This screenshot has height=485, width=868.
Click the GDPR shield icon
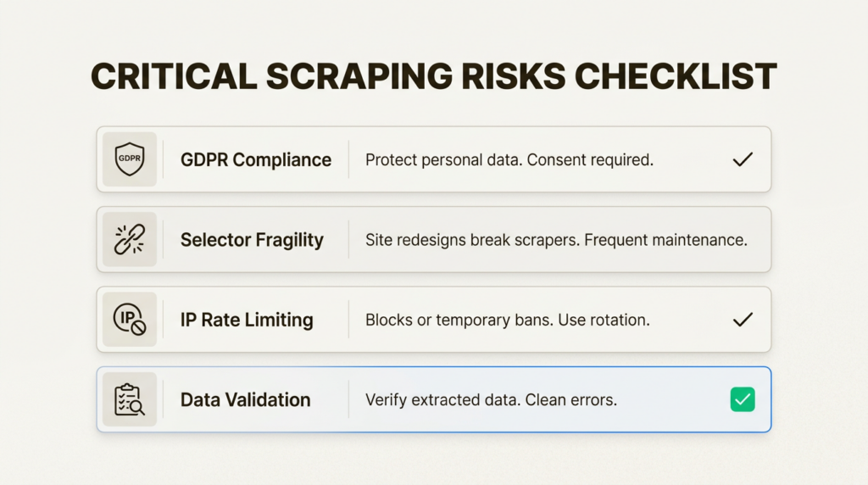click(x=130, y=159)
